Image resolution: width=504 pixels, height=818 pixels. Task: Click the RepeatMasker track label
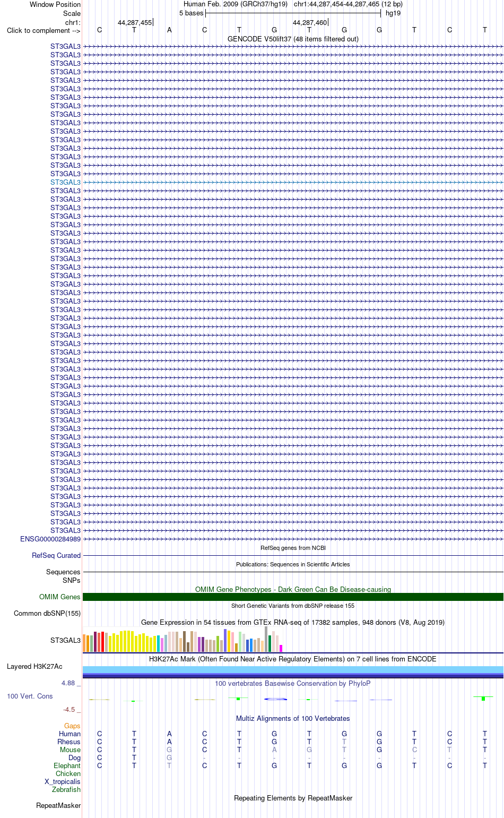click(x=58, y=805)
